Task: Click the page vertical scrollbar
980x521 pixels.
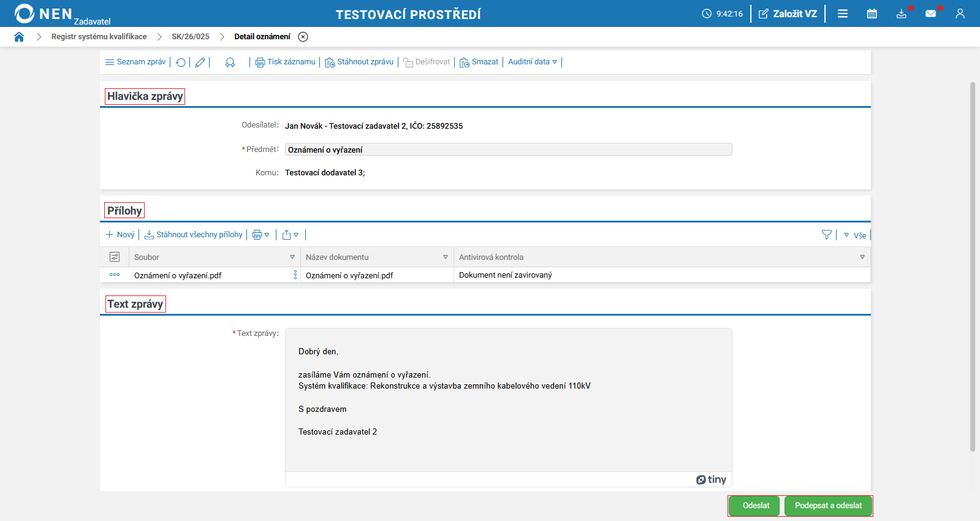Action: point(973,267)
